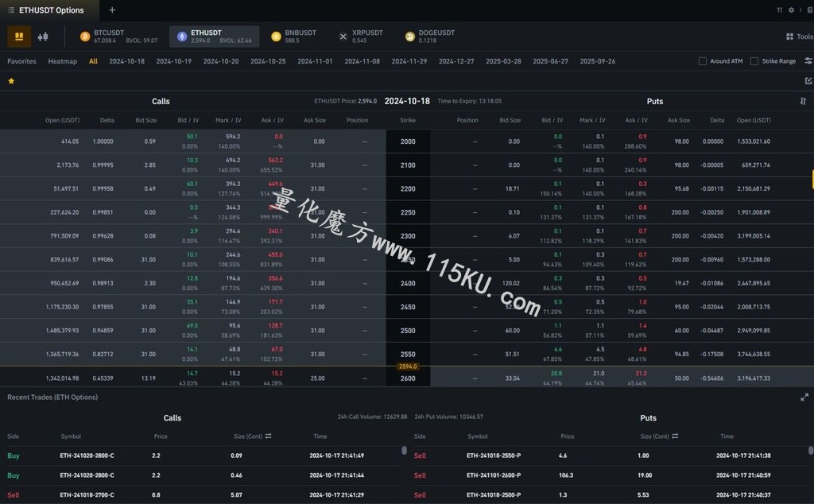This screenshot has height=504, width=814.
Task: Swap puts Size (Cont) unit icon
Action: 675,436
